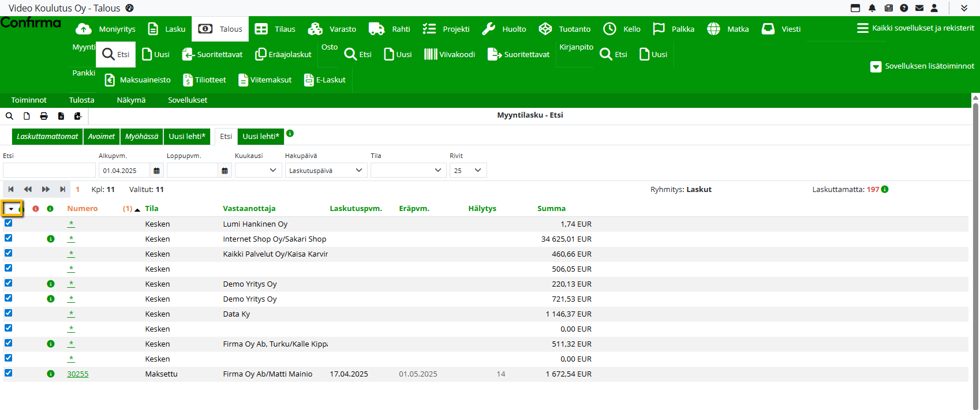The height and width of the screenshot is (410, 980).
Task: Open calendar picker for Alkupvm. date
Action: [x=156, y=171]
